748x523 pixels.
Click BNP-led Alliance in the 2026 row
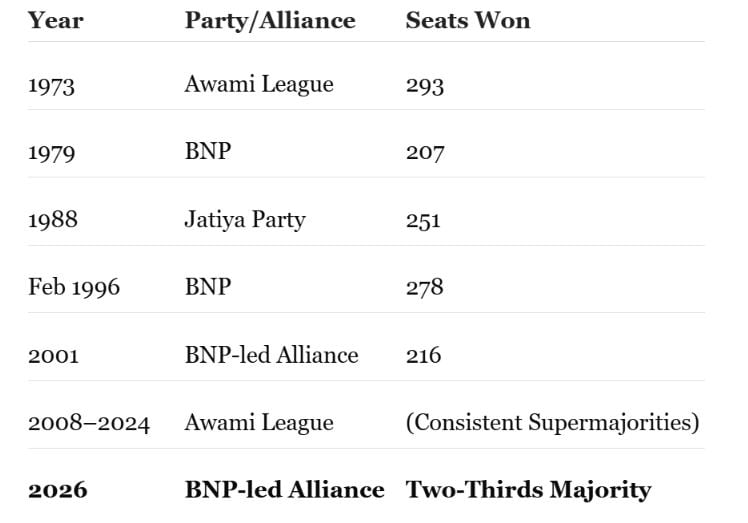[284, 490]
